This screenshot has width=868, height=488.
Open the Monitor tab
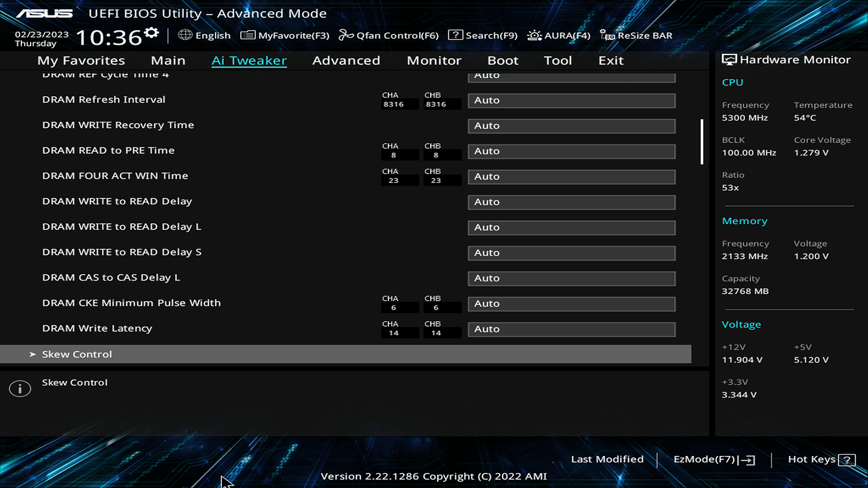[434, 61]
